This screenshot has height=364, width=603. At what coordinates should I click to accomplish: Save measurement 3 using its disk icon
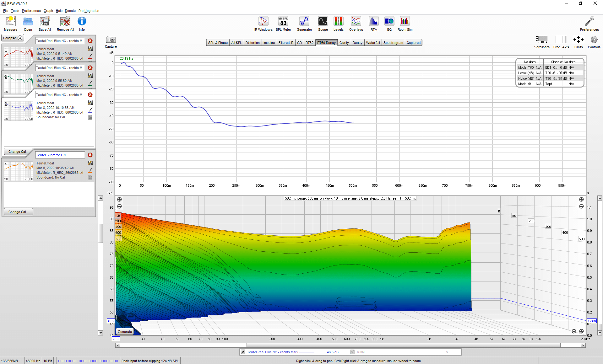(90, 103)
